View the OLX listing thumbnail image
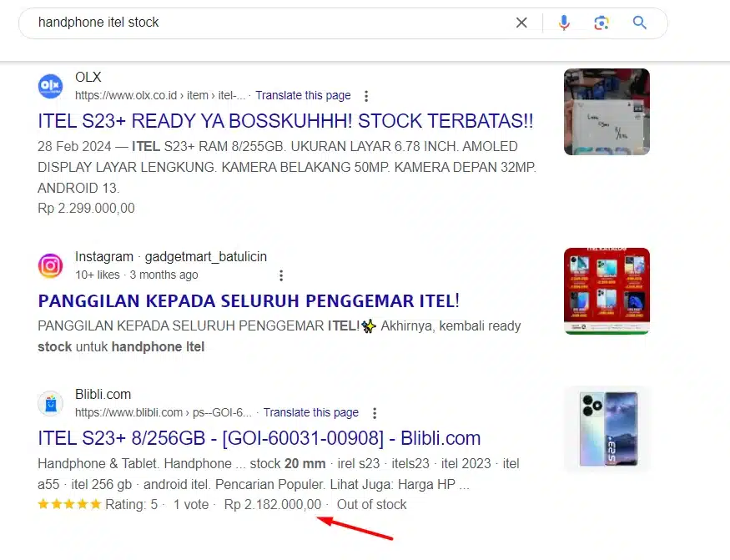730x560 pixels. coord(607,111)
